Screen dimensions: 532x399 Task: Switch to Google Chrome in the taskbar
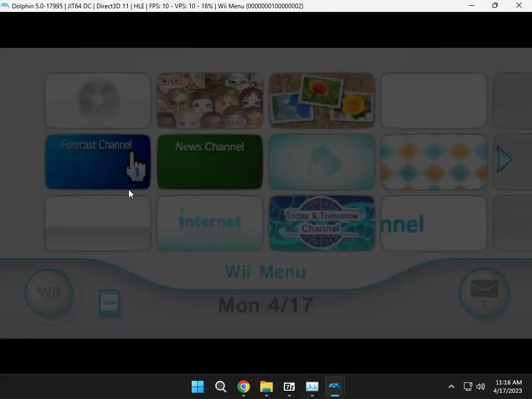[243, 387]
